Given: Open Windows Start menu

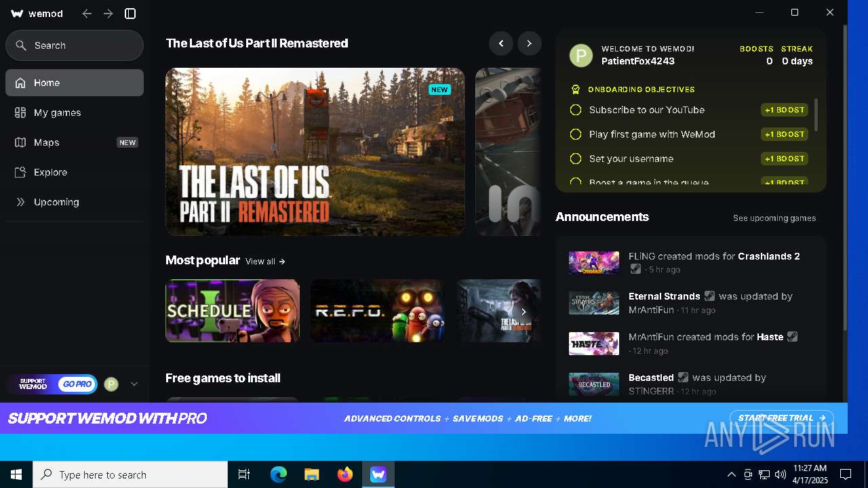Looking at the screenshot, I should pyautogui.click(x=16, y=474).
